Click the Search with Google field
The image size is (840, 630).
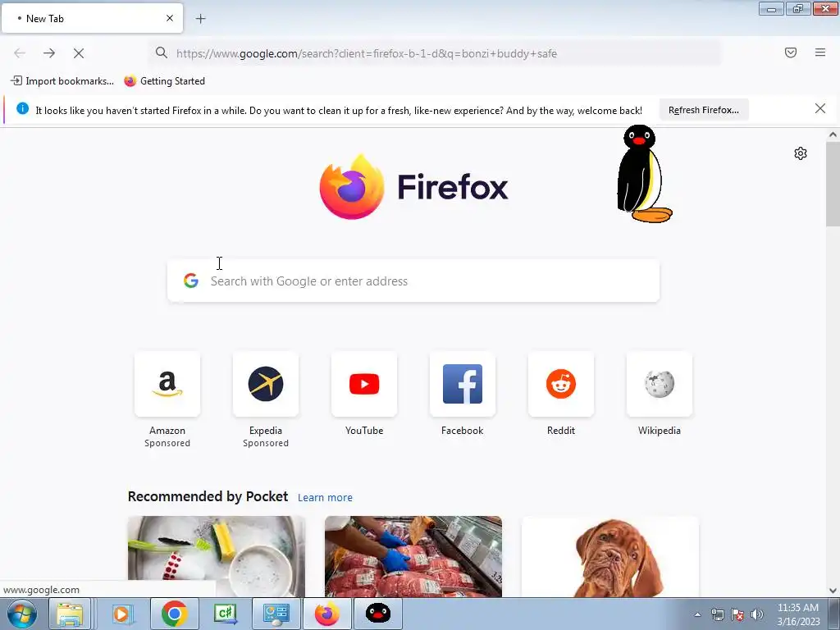[413, 281]
